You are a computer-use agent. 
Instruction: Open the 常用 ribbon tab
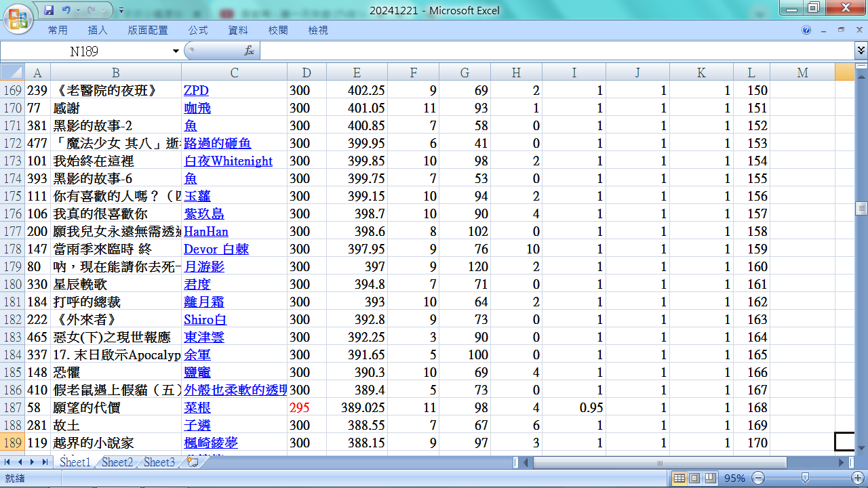pos(58,30)
